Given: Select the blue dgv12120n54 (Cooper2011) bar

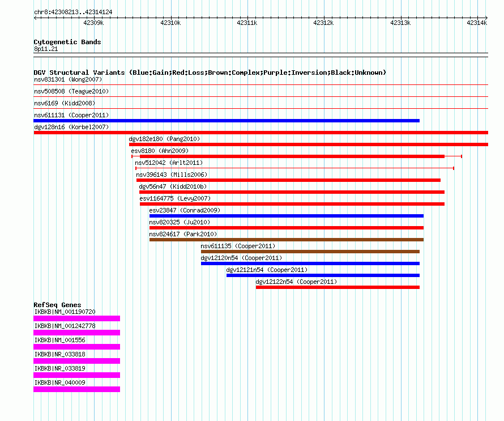Looking at the screenshot, I should point(310,263).
